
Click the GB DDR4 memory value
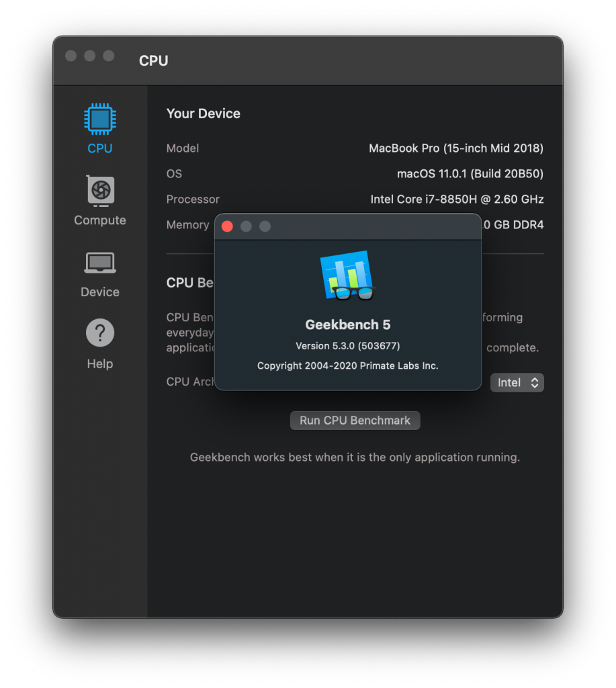[513, 224]
